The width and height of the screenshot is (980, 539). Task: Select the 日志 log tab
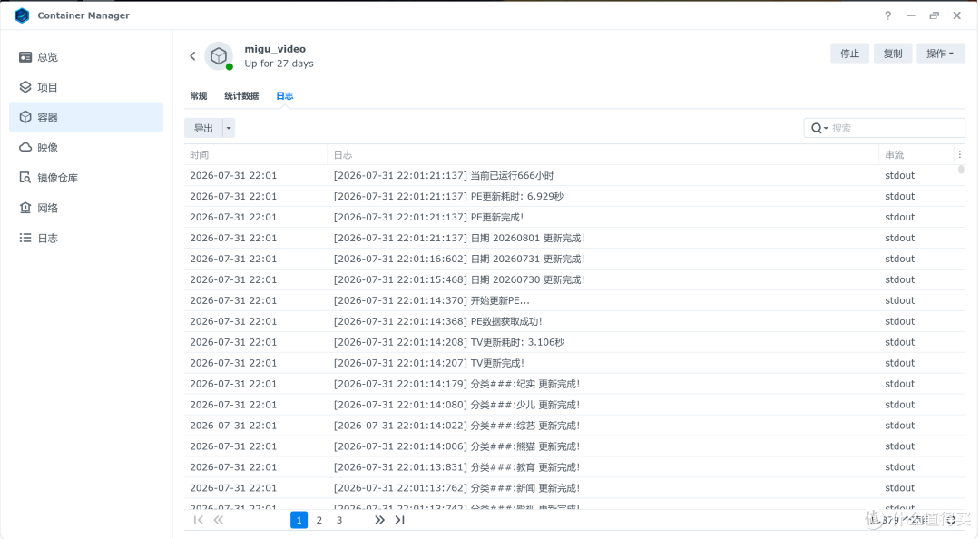(284, 95)
